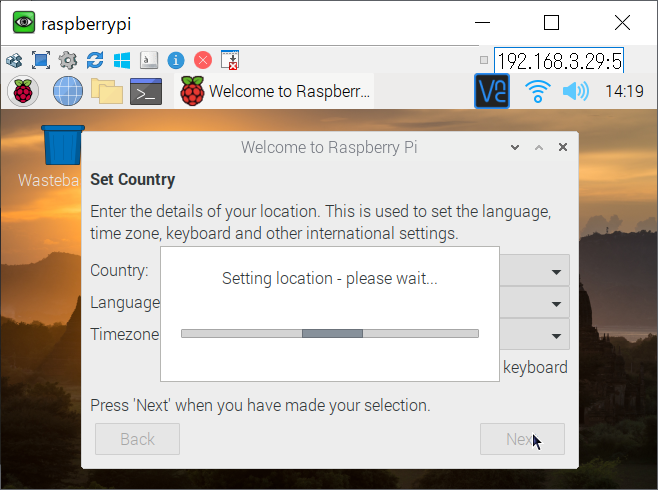Minimize the raspberrypi VNC viewer window
This screenshot has width=658, height=490.
pos(482,23)
